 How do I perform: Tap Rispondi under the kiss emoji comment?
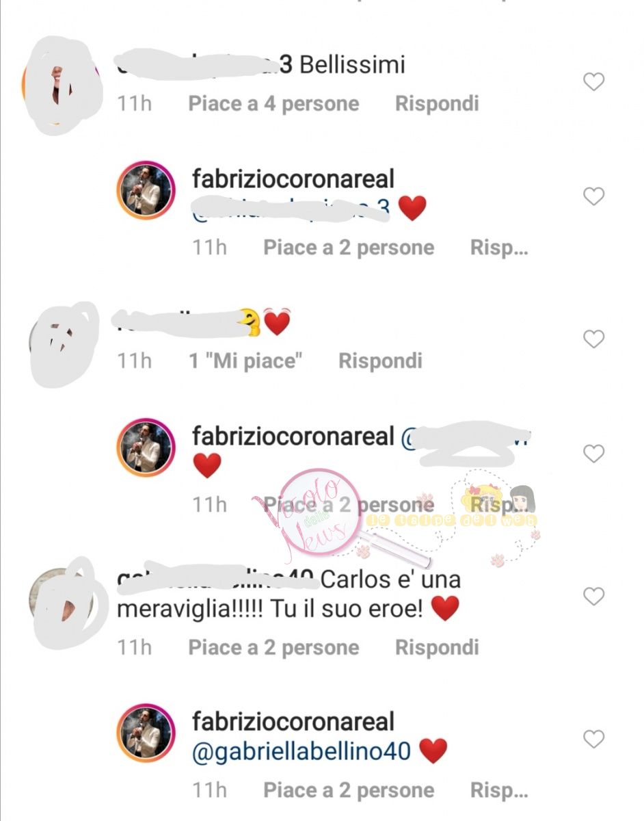tap(380, 361)
